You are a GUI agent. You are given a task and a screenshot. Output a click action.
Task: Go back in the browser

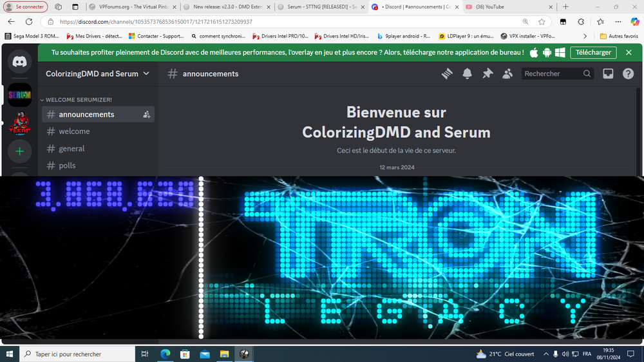point(11,22)
